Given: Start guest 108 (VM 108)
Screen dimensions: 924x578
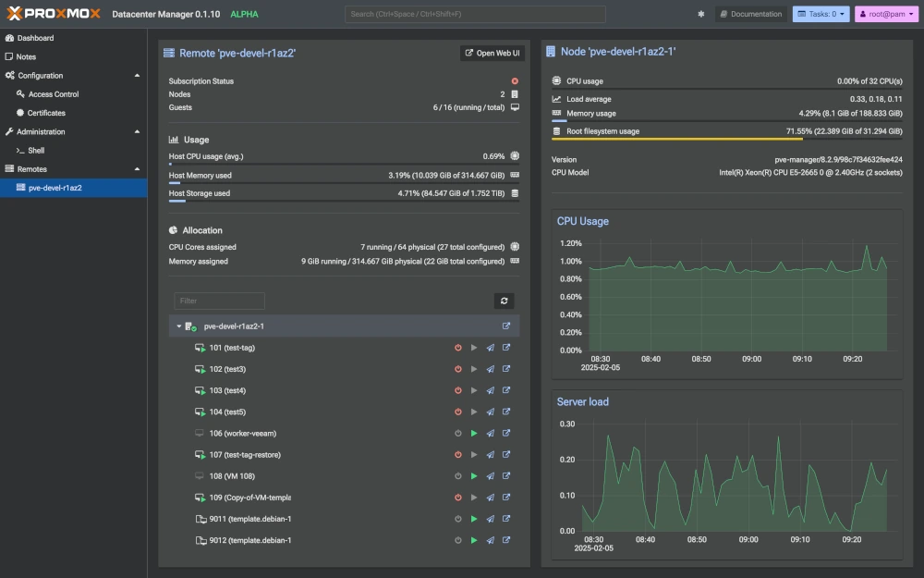Looking at the screenshot, I should pos(474,476).
